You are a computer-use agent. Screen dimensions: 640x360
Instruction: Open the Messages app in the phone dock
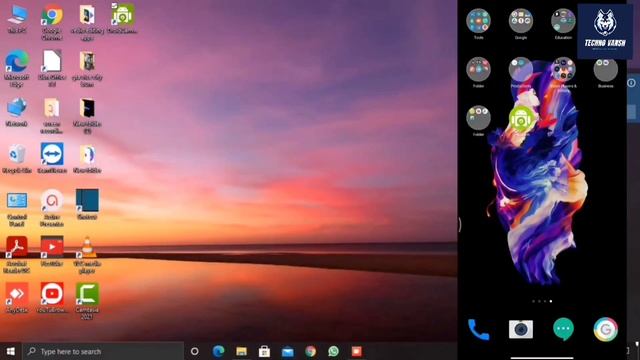click(x=563, y=329)
